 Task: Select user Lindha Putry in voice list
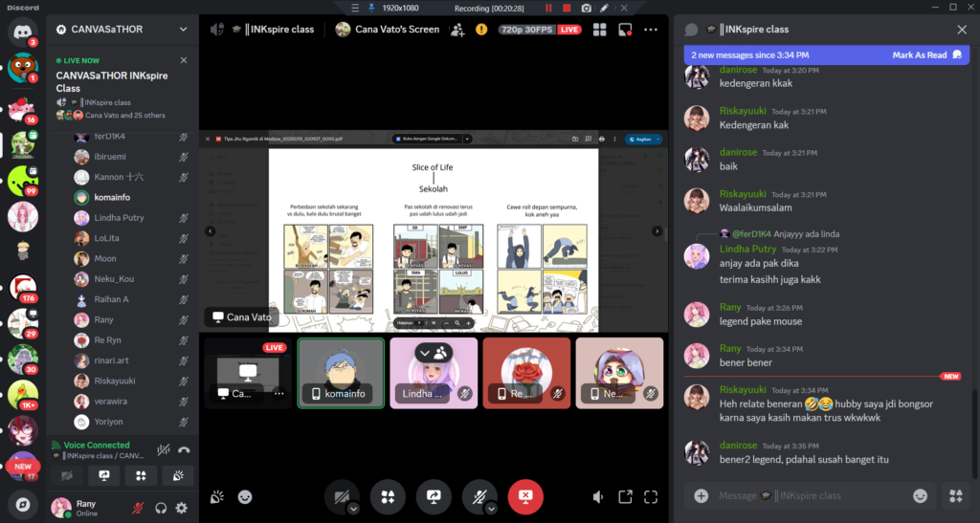[x=119, y=218]
